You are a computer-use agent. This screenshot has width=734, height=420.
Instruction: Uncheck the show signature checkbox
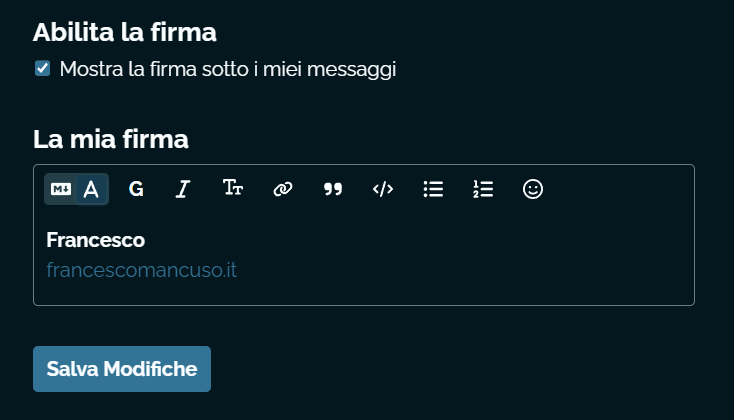43,68
